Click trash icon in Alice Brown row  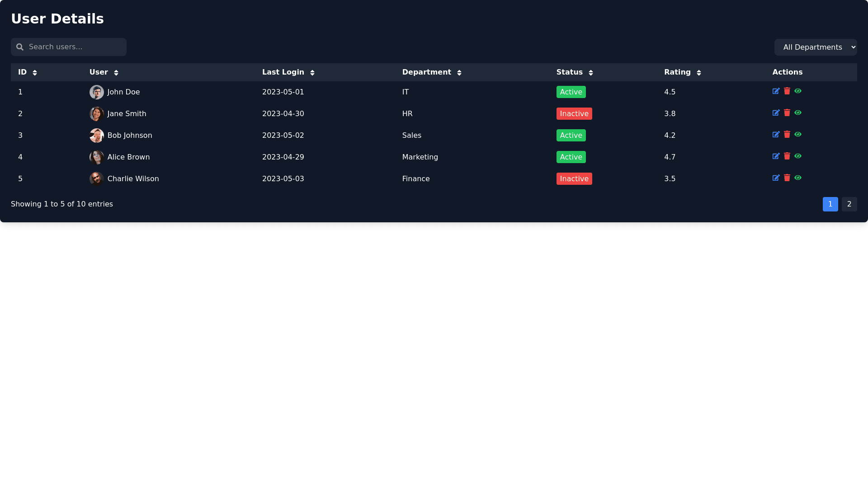(x=787, y=156)
